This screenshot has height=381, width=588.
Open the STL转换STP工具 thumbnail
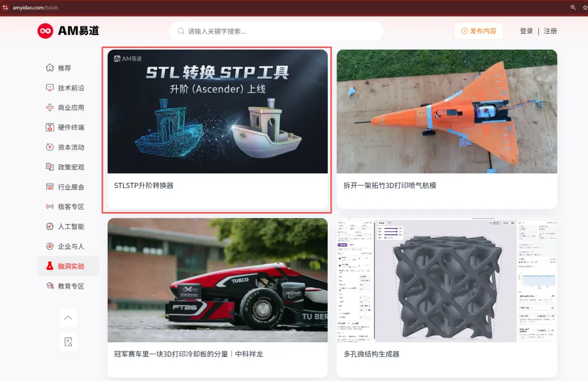click(217, 112)
